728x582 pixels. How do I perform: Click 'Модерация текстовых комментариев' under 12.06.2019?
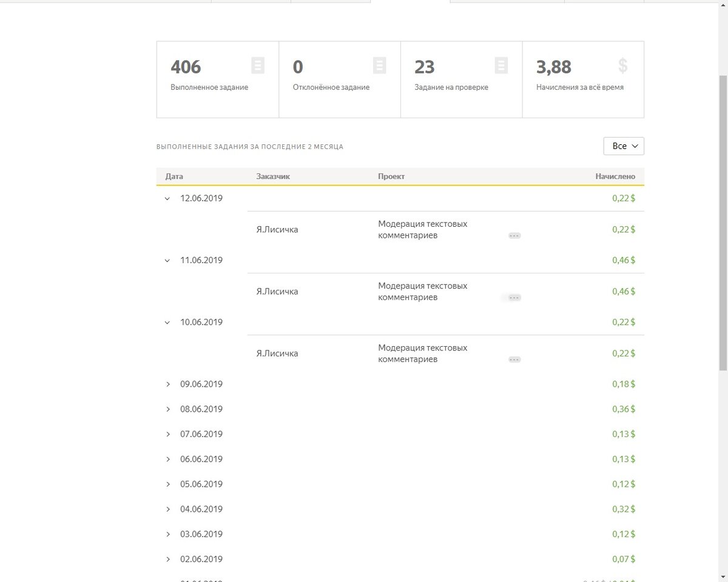423,230
